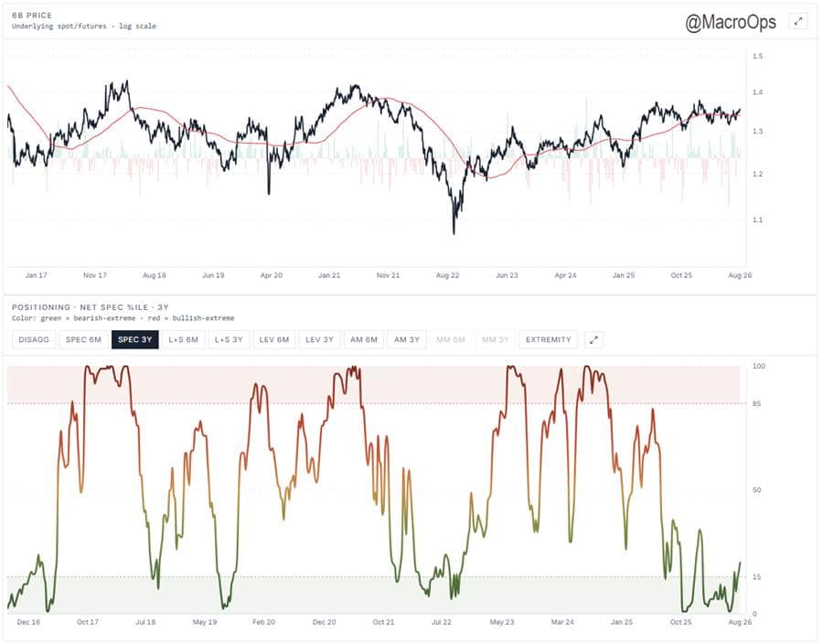Viewport: 823px width, 644px height.
Task: Choose the AM 3Y tab
Action: [407, 339]
